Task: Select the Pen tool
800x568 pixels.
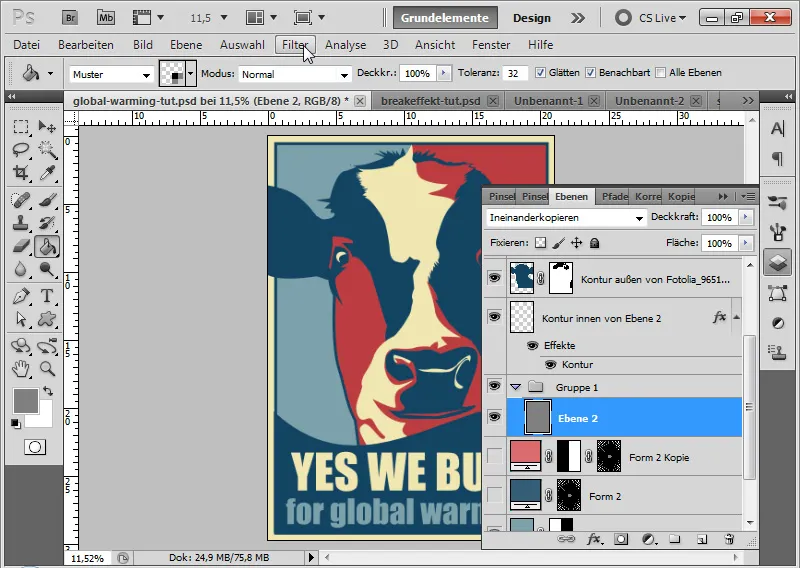Action: [x=21, y=296]
